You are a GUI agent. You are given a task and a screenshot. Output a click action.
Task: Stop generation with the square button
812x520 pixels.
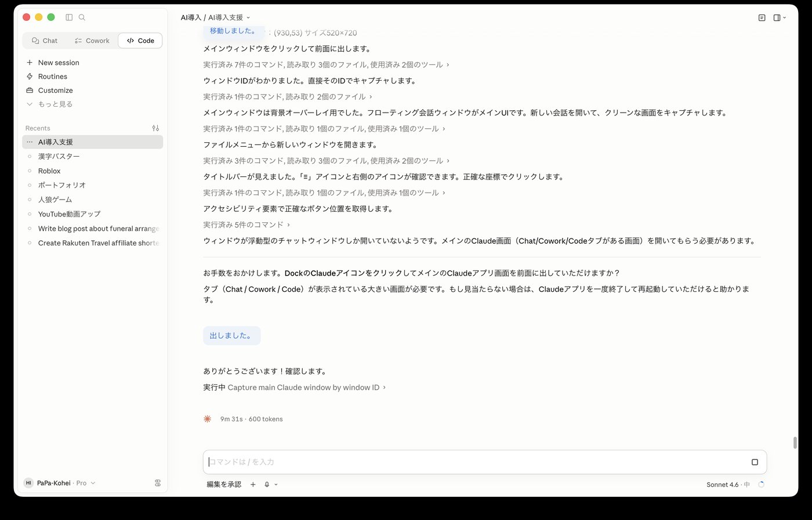pos(755,462)
